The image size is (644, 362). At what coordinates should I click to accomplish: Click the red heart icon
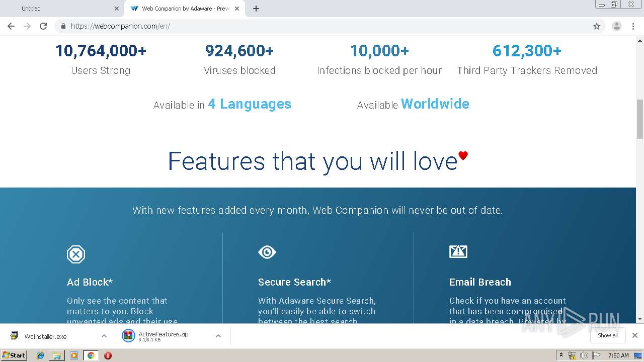tap(463, 156)
